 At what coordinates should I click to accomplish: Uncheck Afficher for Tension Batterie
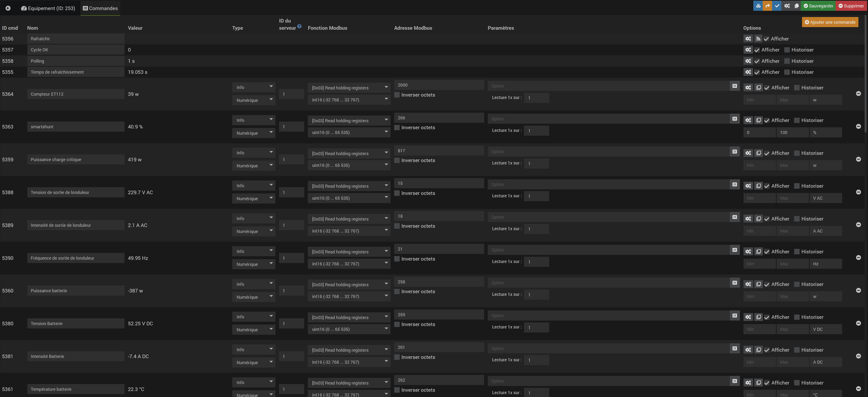(767, 317)
